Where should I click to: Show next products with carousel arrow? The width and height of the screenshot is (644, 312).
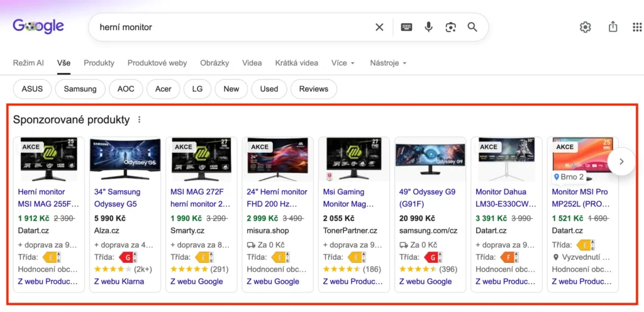pyautogui.click(x=621, y=161)
